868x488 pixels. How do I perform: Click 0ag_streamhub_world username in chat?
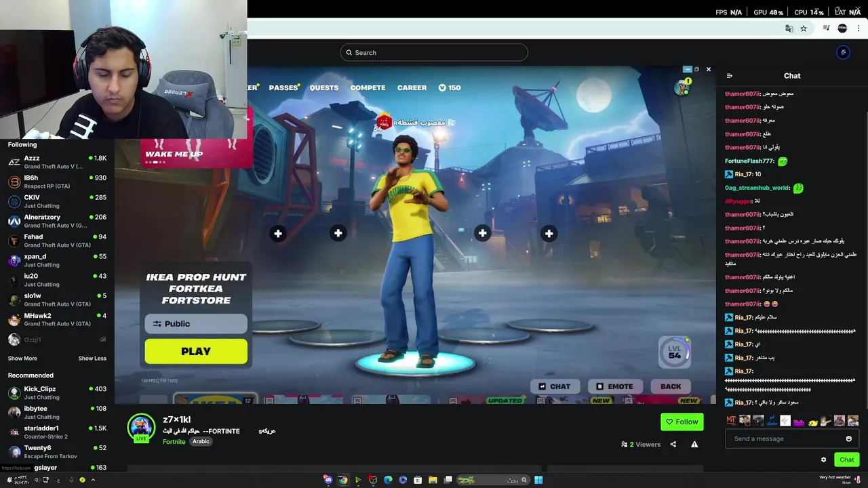coord(757,188)
